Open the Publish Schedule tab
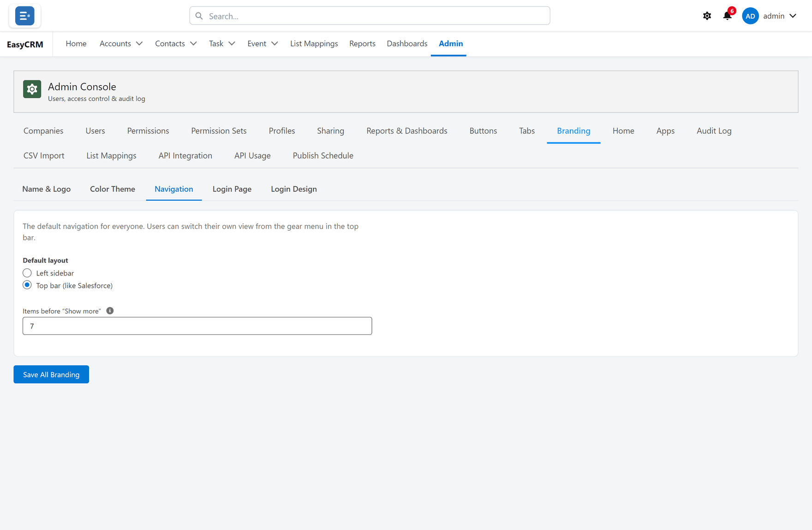Viewport: 812px width, 530px height. coord(323,156)
